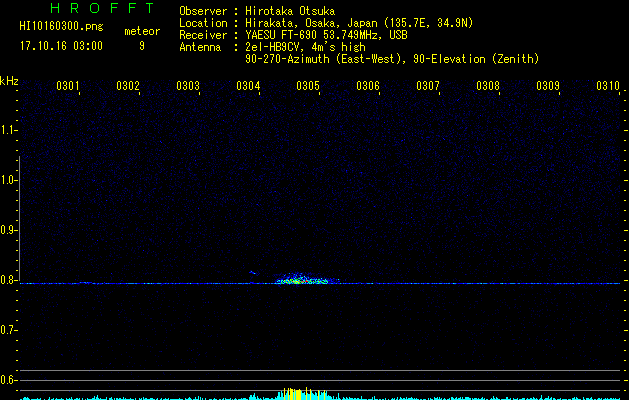Click the HROFFT title text
The height and width of the screenshot is (400, 629).
click(102, 8)
